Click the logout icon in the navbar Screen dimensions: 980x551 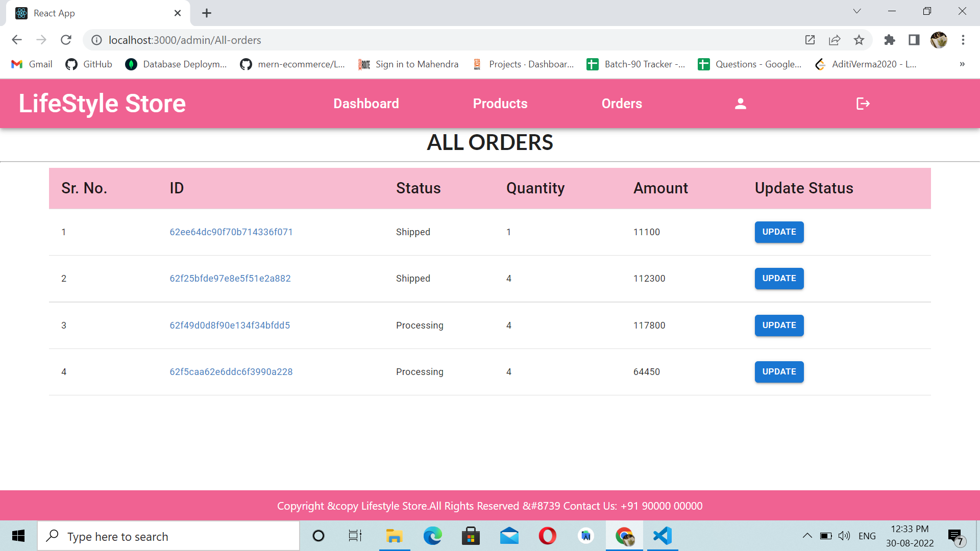click(863, 103)
